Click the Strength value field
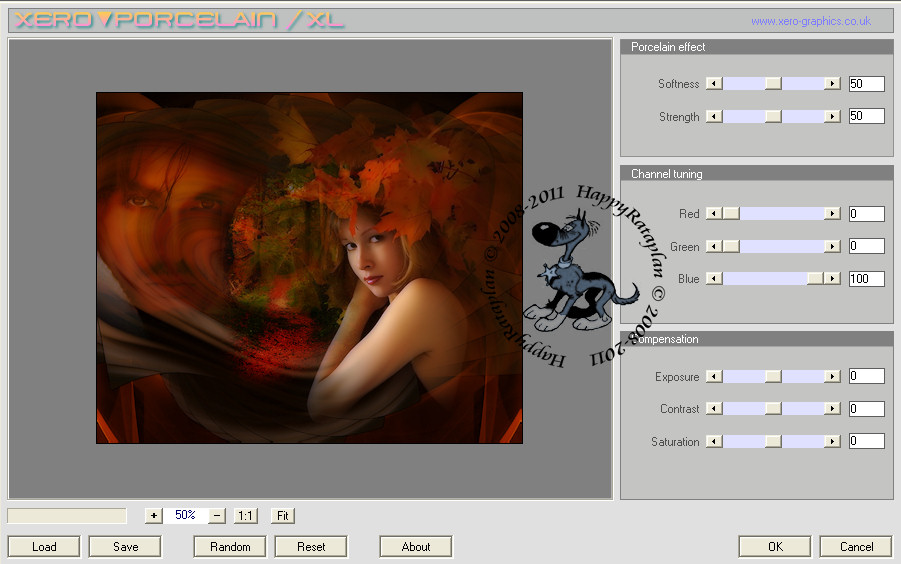Viewport: 901px width, 564px height. coord(867,116)
